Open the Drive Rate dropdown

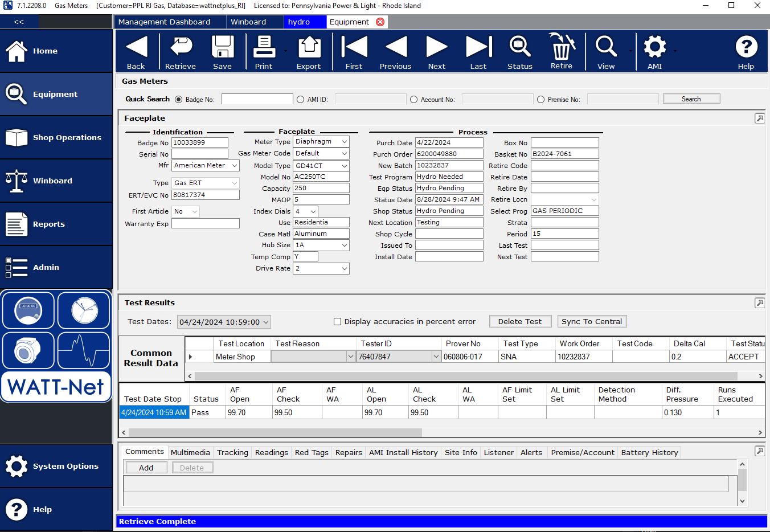click(345, 268)
